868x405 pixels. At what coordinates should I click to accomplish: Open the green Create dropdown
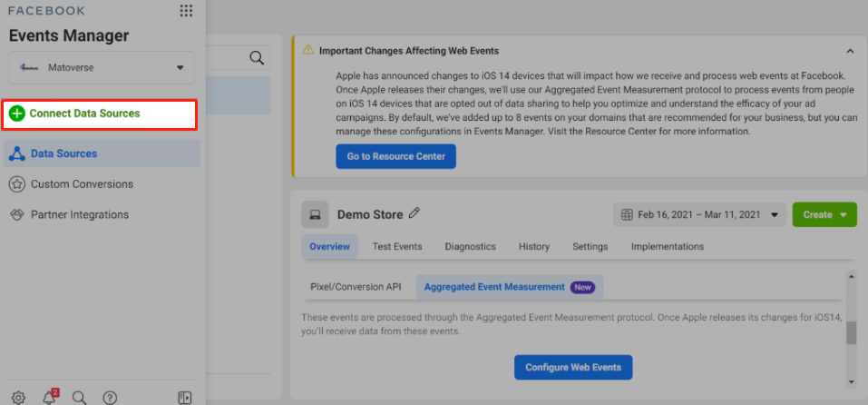tap(824, 214)
